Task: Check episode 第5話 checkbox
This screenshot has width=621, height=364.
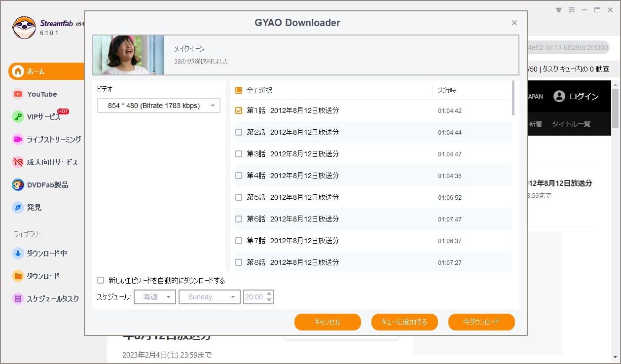Action: pos(239,197)
